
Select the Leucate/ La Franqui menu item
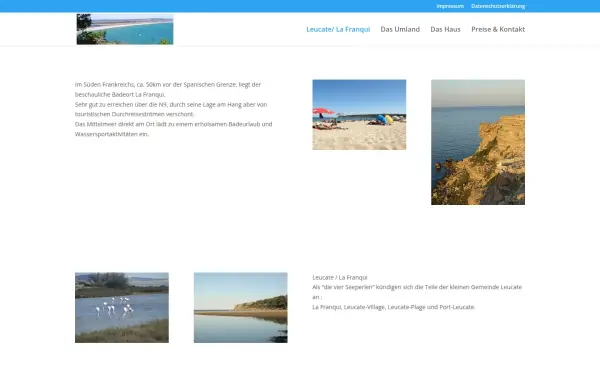pos(338,29)
